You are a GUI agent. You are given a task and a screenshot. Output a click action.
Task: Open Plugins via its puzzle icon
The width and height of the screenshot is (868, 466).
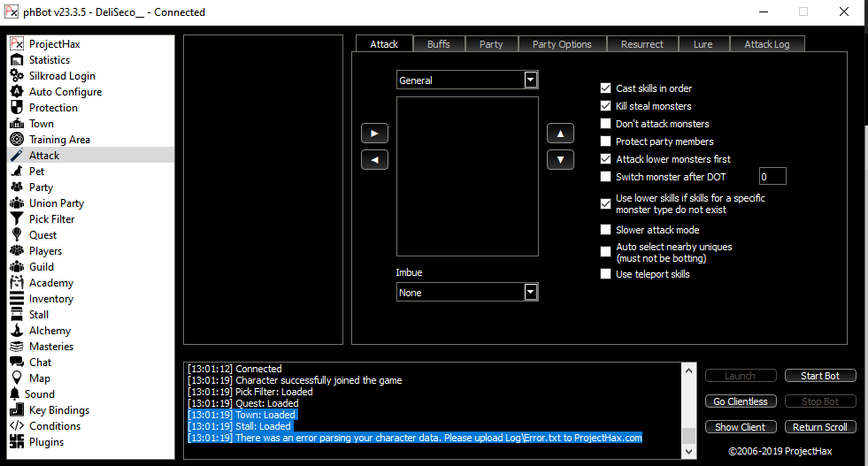16,442
